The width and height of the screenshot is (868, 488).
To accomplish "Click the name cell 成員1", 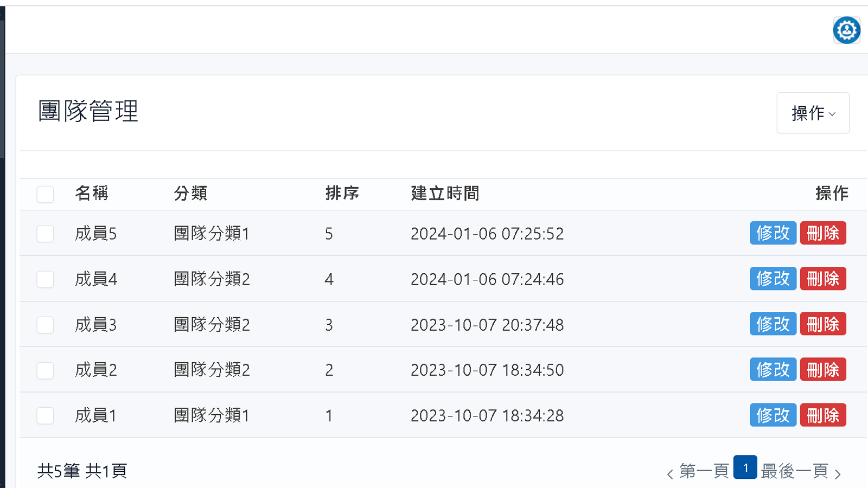I will tap(95, 415).
